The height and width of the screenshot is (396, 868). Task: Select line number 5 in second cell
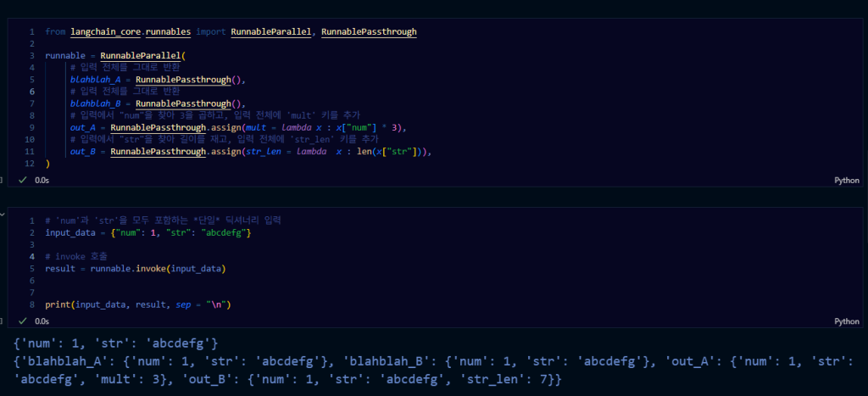[x=31, y=269]
